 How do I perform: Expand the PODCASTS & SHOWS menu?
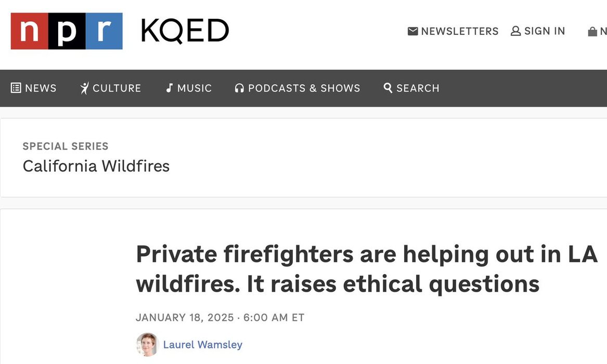[304, 88]
